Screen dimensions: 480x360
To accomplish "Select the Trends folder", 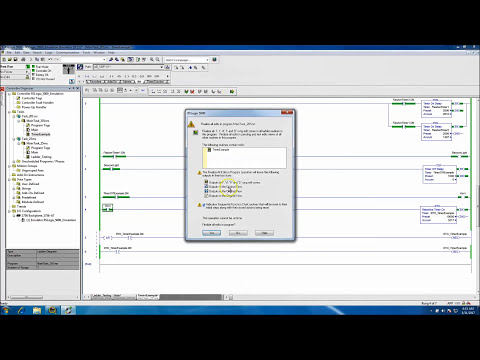I will 21,206.
